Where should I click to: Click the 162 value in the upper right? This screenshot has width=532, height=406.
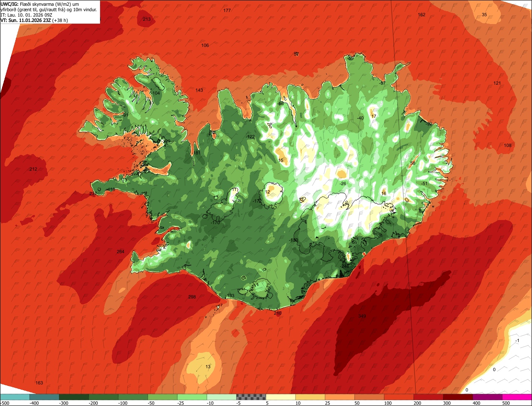(x=421, y=15)
